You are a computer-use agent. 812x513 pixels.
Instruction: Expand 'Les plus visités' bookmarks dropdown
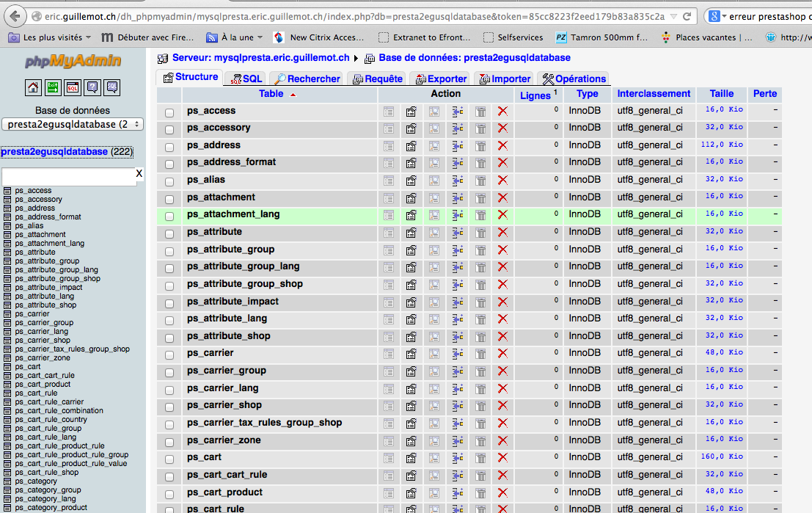pos(88,37)
